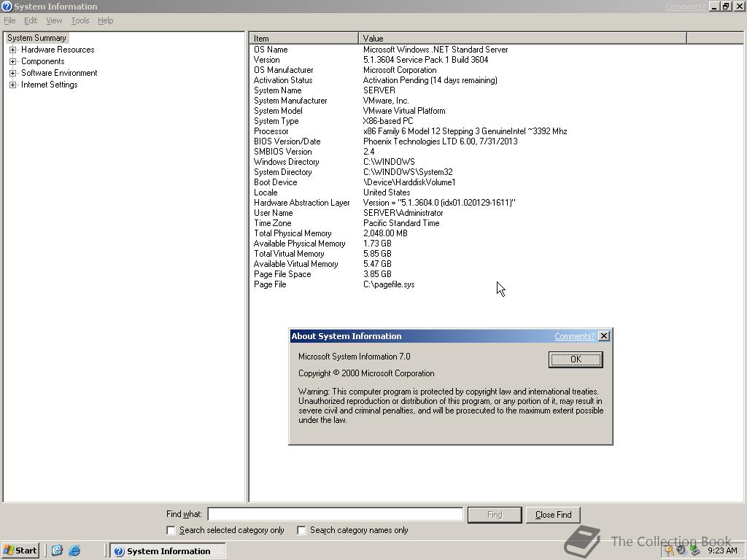Open the File menu

click(x=9, y=20)
